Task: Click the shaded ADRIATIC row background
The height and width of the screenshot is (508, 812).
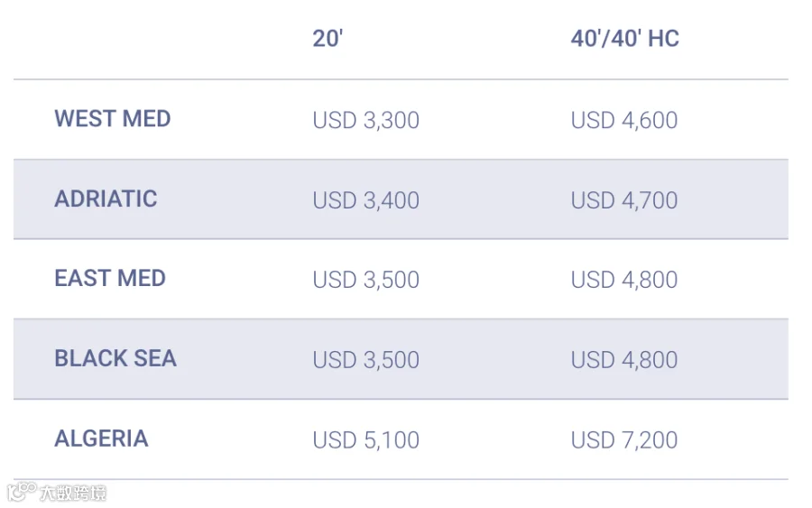Action: tap(401, 199)
